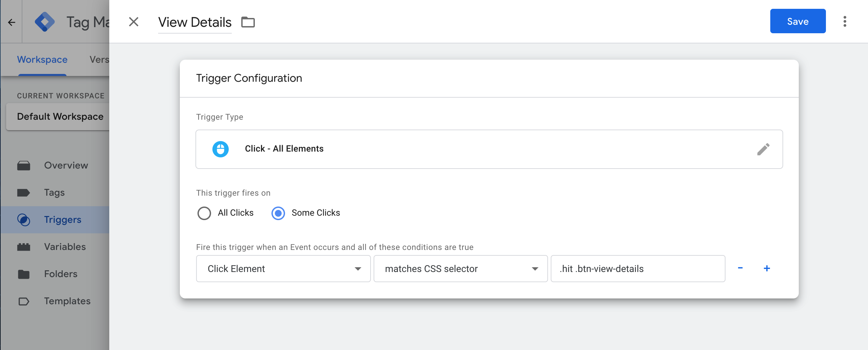The width and height of the screenshot is (868, 350).
Task: Edit the trigger type with pencil icon
Action: coord(764,149)
